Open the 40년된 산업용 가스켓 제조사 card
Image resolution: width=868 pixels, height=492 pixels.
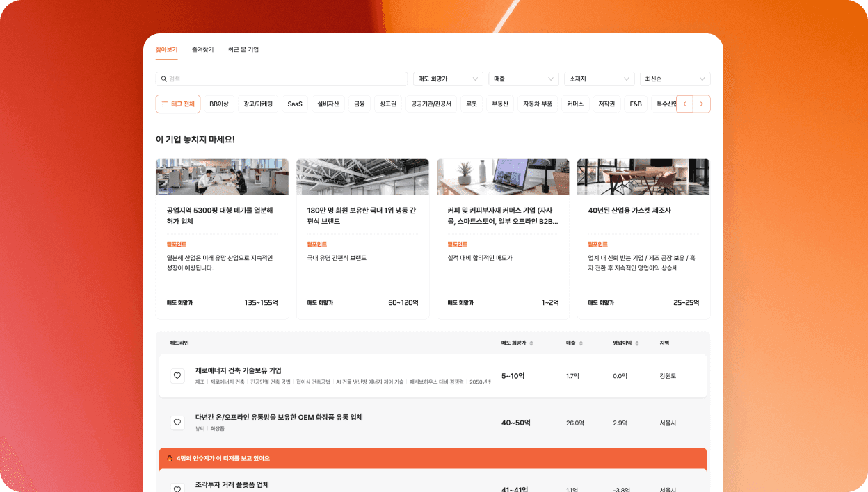pyautogui.click(x=643, y=238)
